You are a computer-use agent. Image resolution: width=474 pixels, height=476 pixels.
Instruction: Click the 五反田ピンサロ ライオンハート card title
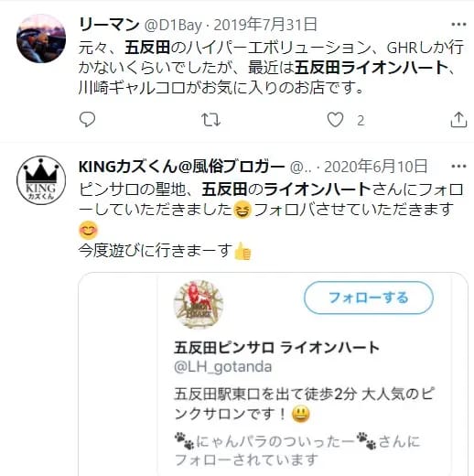(x=276, y=348)
